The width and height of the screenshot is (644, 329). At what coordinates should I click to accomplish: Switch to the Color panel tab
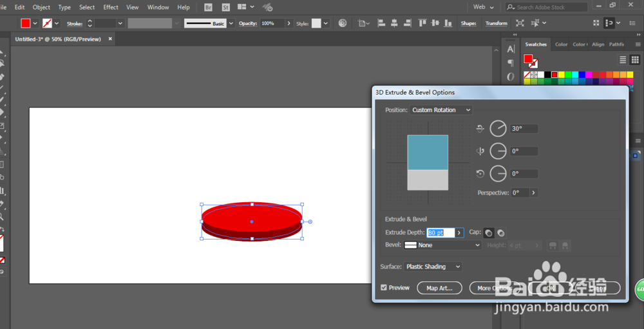[561, 44]
